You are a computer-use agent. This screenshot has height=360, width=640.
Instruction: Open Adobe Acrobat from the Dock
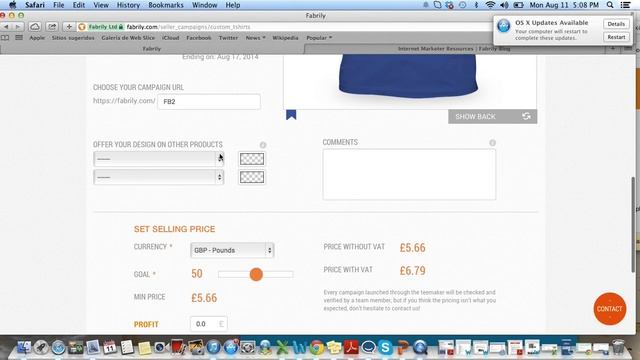pos(351,347)
